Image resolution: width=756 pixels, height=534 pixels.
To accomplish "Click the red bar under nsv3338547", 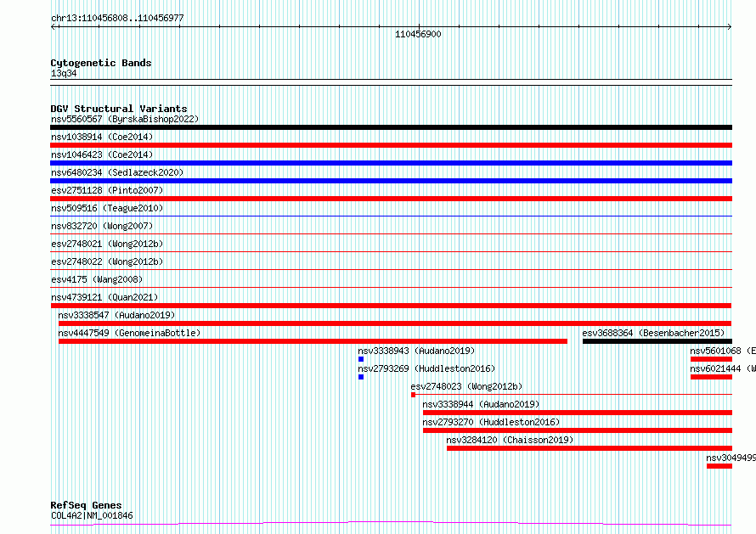I will click(395, 323).
